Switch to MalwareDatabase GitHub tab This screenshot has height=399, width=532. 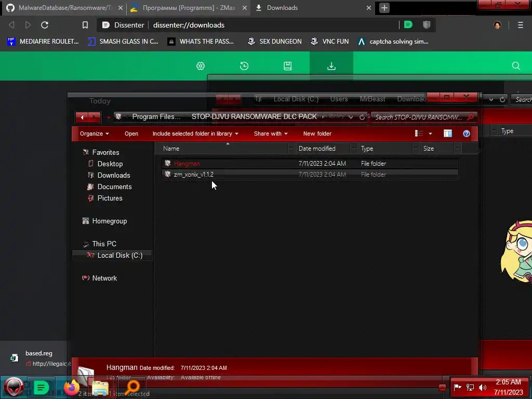64,8
